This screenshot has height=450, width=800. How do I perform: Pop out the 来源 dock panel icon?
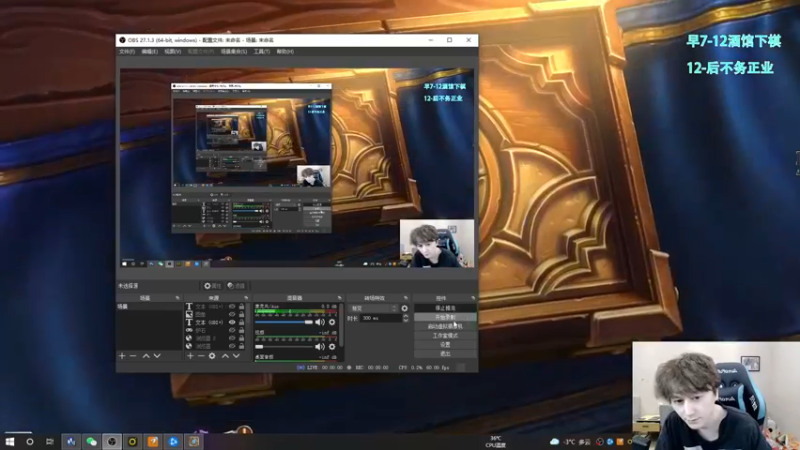click(x=246, y=297)
